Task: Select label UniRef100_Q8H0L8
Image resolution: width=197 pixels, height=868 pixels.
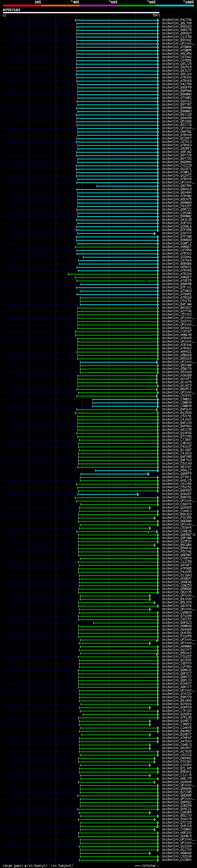Action: tap(176, 189)
